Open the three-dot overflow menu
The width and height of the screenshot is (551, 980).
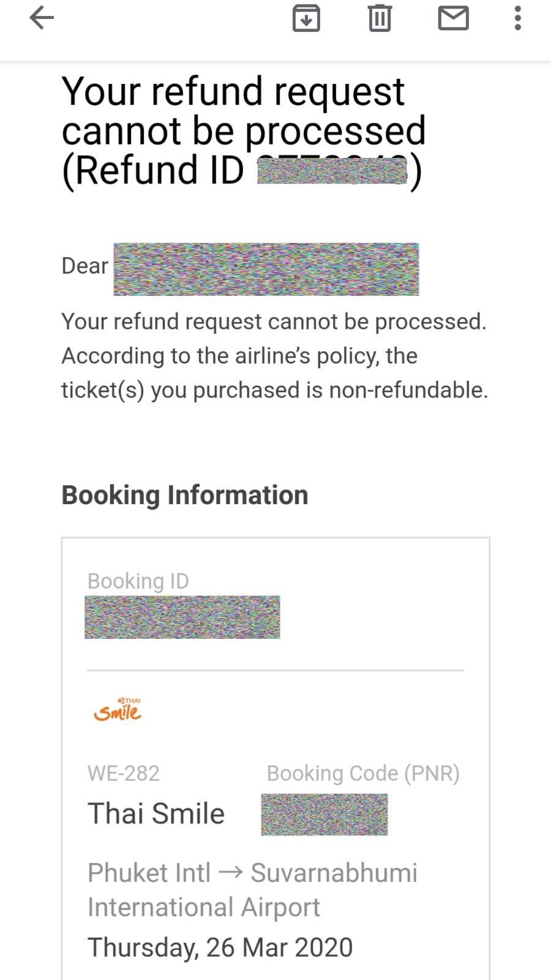click(518, 18)
